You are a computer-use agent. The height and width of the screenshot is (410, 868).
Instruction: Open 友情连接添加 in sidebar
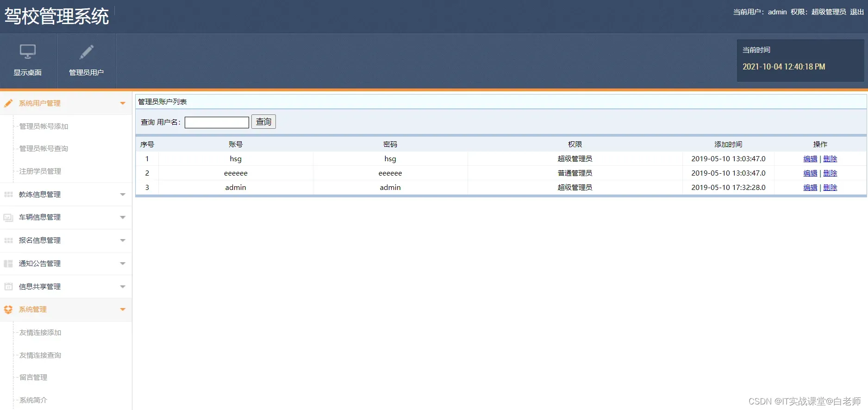(40, 333)
